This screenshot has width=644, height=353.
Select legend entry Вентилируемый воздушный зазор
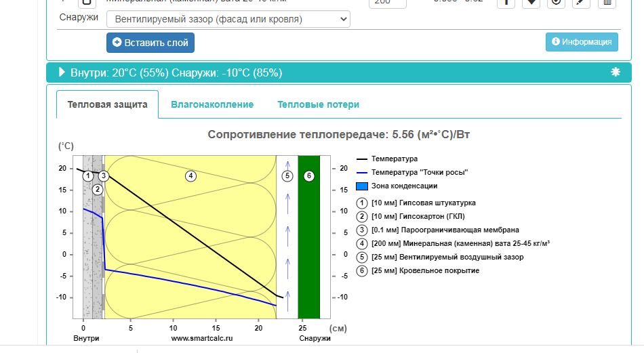tap(447, 257)
